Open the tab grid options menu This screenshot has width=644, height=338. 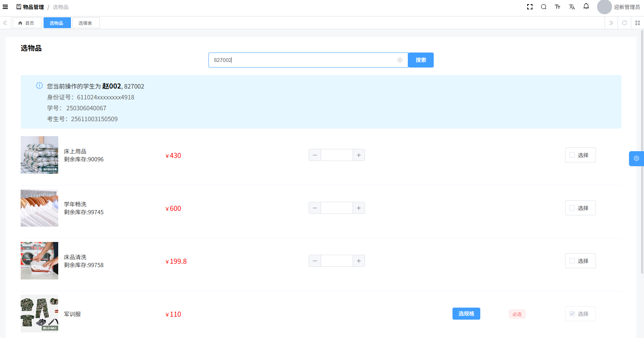tap(637, 23)
